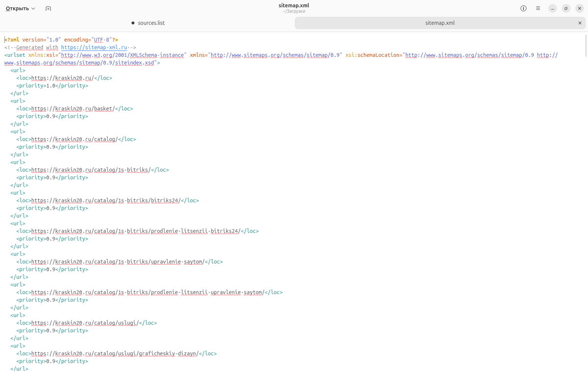Click the priority value 1.0
Viewport: 588px width, 371px height.
pos(50,86)
